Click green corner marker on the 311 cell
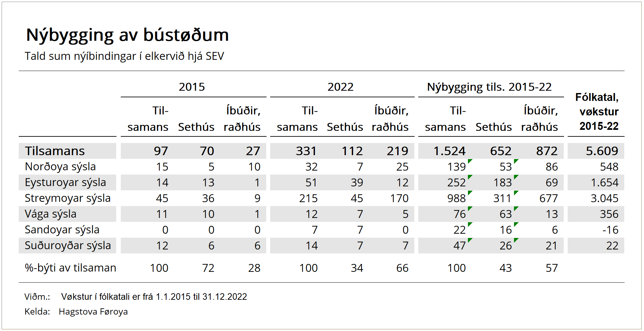Screen dimensions: 644x331 point(516,192)
